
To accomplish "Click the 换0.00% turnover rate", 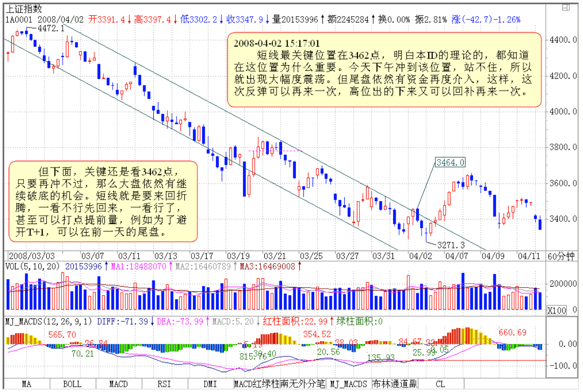I will [x=394, y=19].
